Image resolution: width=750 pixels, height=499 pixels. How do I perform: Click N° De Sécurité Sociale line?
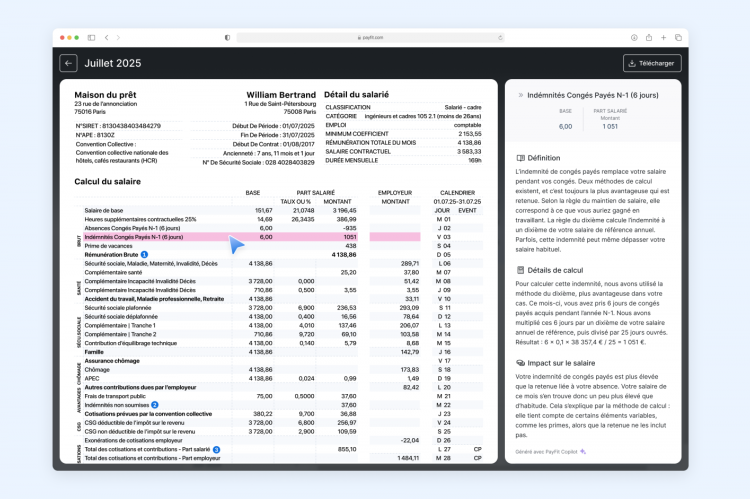click(x=258, y=163)
